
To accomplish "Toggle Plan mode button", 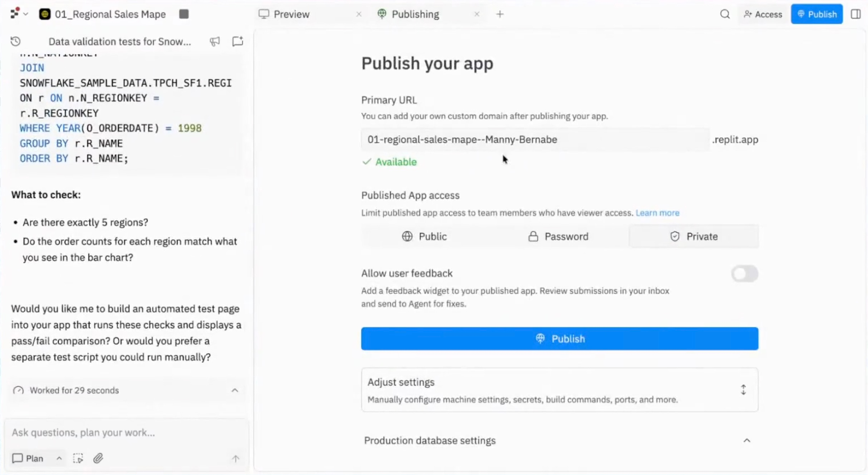I will [x=28, y=458].
